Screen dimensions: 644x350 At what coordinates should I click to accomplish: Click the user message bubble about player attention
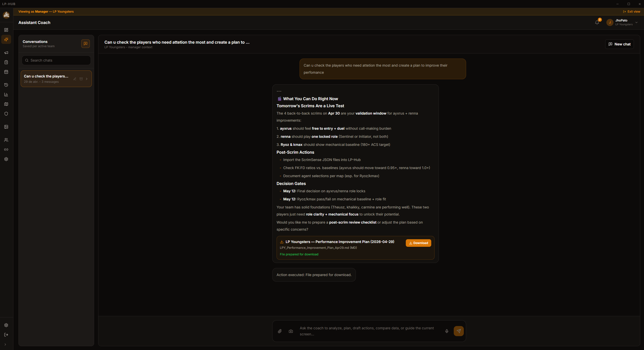pyautogui.click(x=383, y=69)
